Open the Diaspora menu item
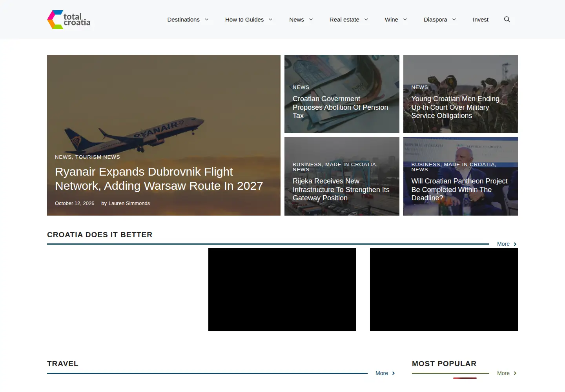 [x=435, y=20]
